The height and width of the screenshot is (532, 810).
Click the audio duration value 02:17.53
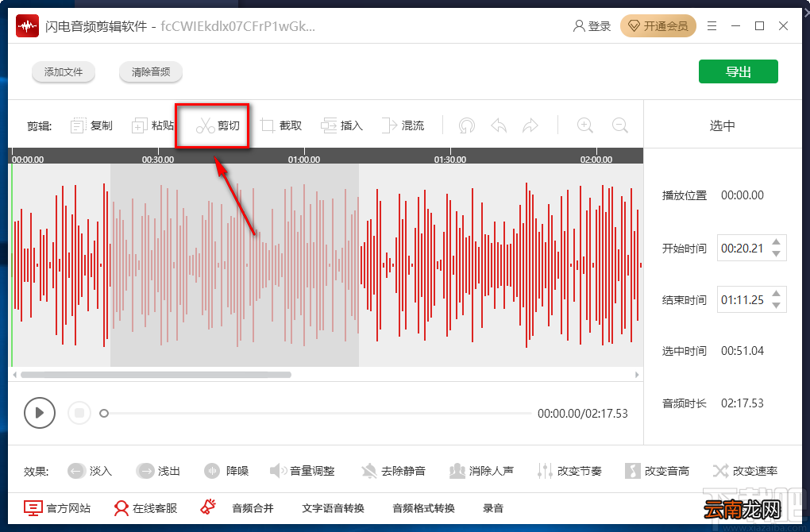pos(742,403)
